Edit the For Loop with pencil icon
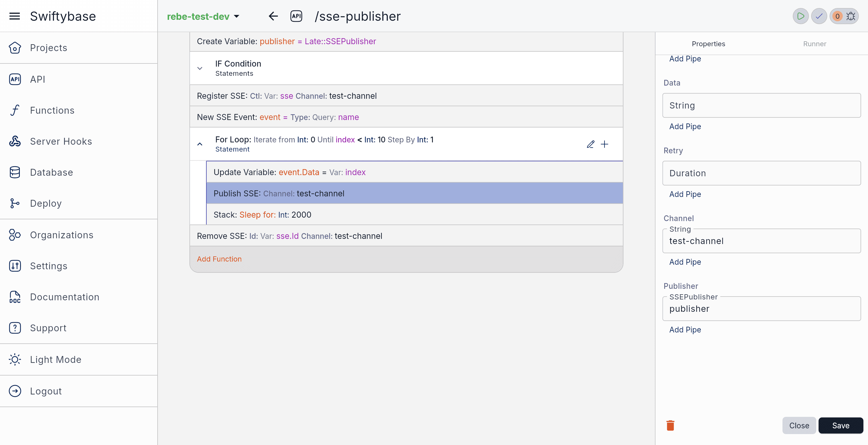The height and width of the screenshot is (445, 868). click(x=590, y=144)
